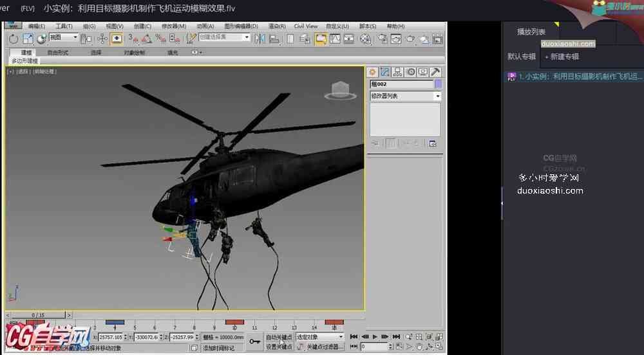
Task: Click the Go to Start playback button
Action: point(354,336)
